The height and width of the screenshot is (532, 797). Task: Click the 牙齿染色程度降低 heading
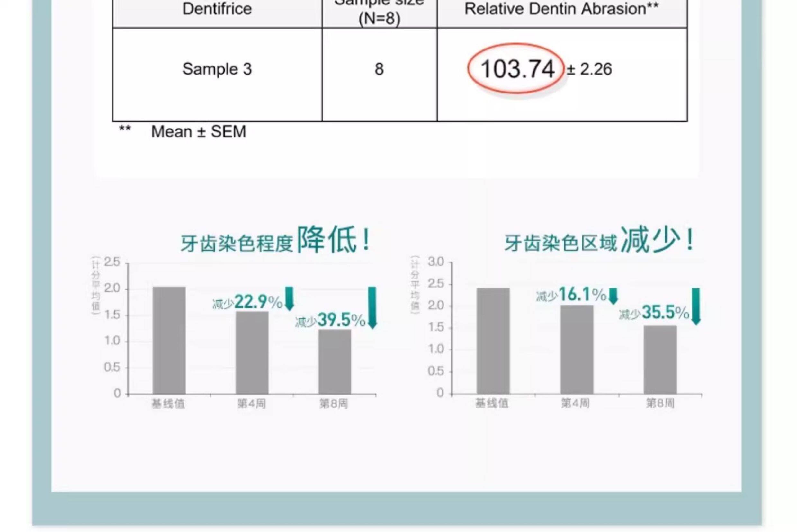[275, 240]
